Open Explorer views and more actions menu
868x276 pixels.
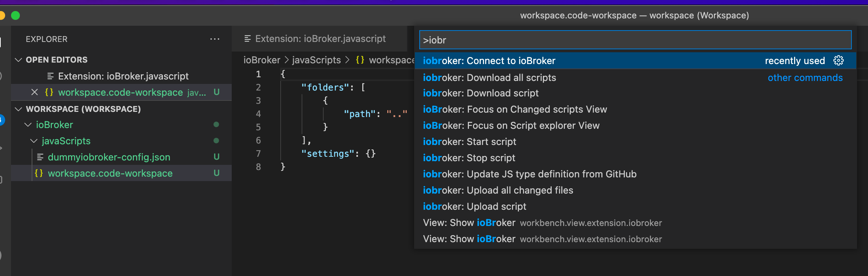pyautogui.click(x=215, y=39)
